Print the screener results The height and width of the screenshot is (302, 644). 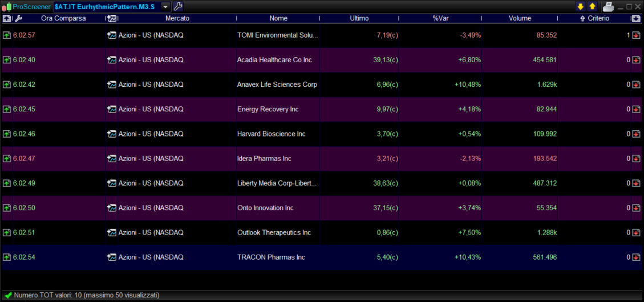[x=608, y=7]
